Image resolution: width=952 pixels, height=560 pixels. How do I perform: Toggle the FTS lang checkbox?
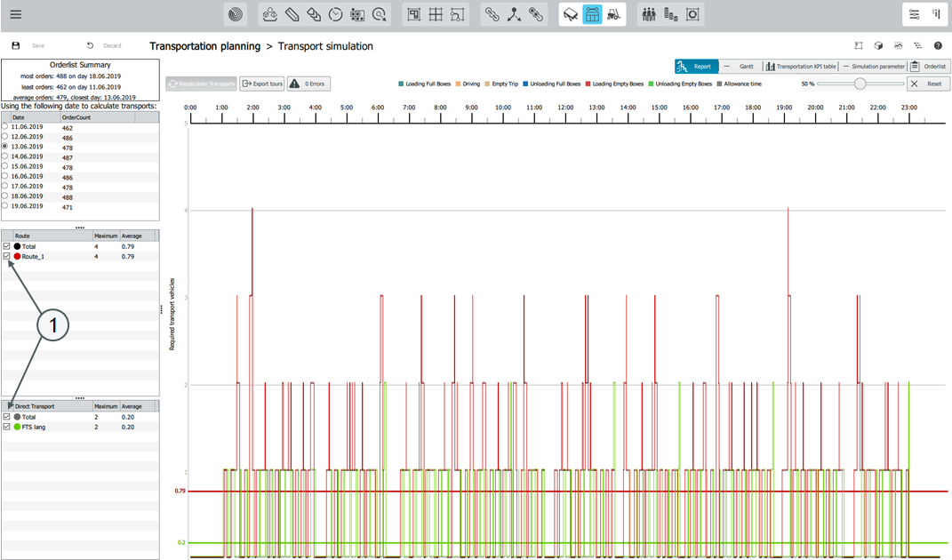coord(7,427)
